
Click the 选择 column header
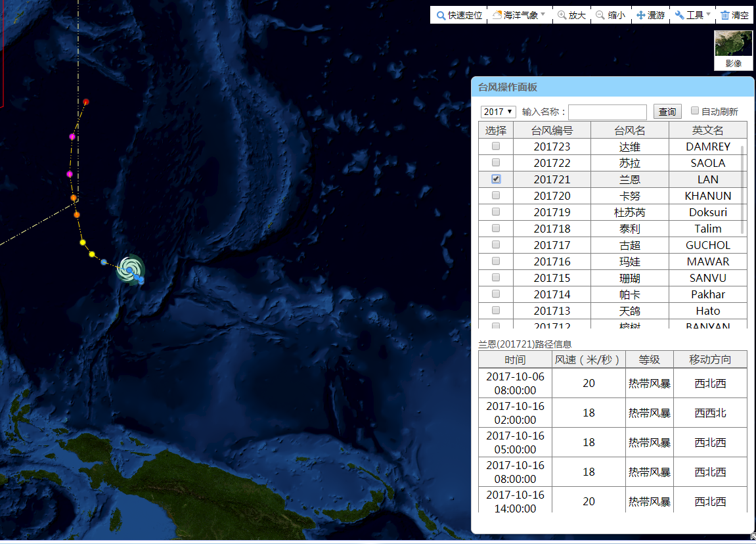click(496, 130)
